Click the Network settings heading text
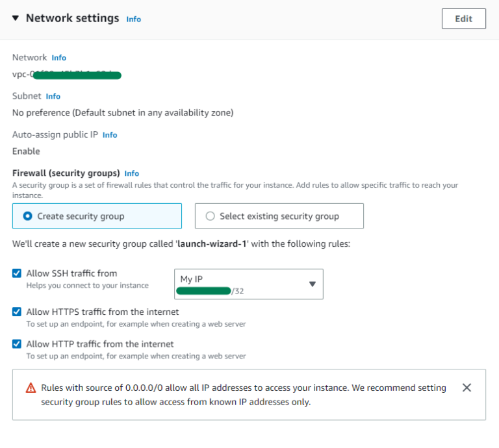This screenshot has width=499, height=448. click(73, 18)
